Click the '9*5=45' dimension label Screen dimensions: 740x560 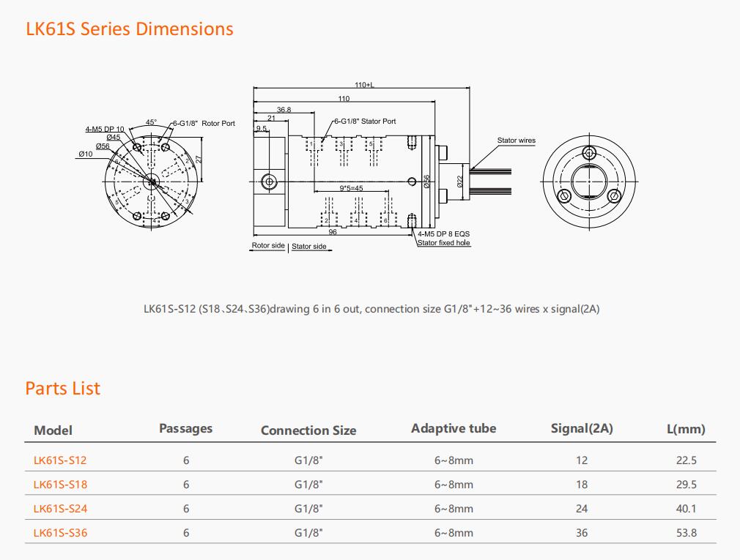(351, 188)
